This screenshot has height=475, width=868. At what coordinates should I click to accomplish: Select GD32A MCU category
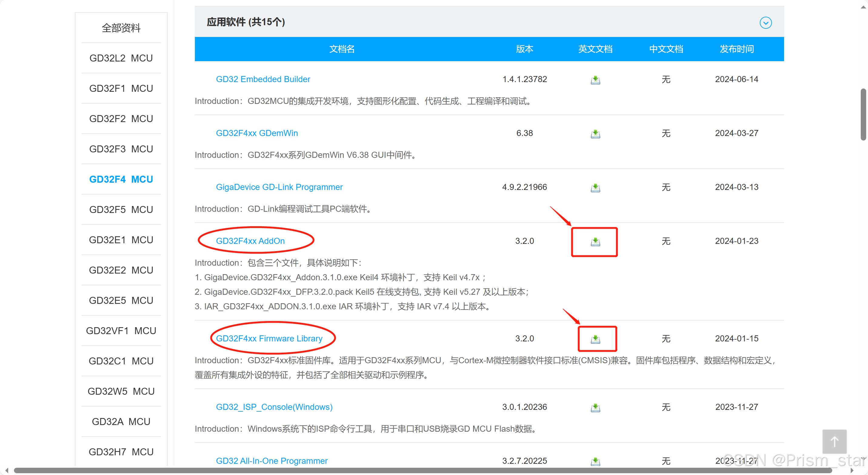tap(121, 422)
